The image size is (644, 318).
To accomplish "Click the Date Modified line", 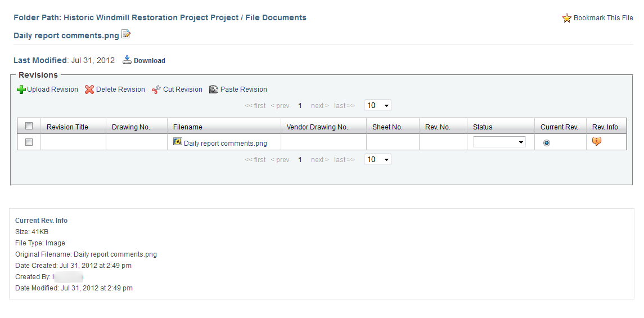I will click(74, 288).
